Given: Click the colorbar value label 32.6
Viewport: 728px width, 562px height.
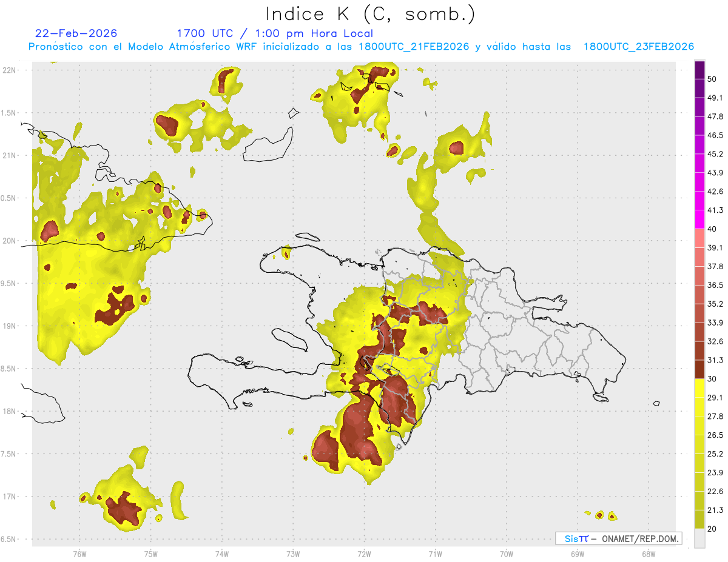Looking at the screenshot, I should pyautogui.click(x=715, y=341).
